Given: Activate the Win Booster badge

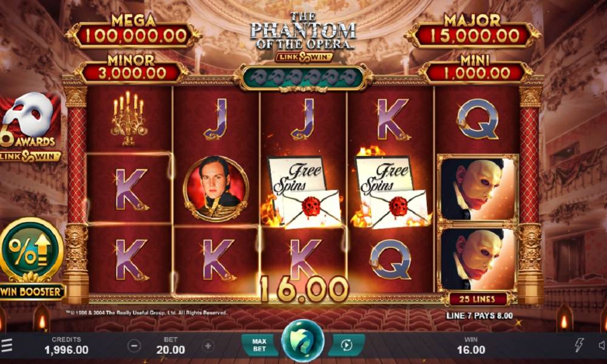Looking at the screenshot, I should coord(31,258).
